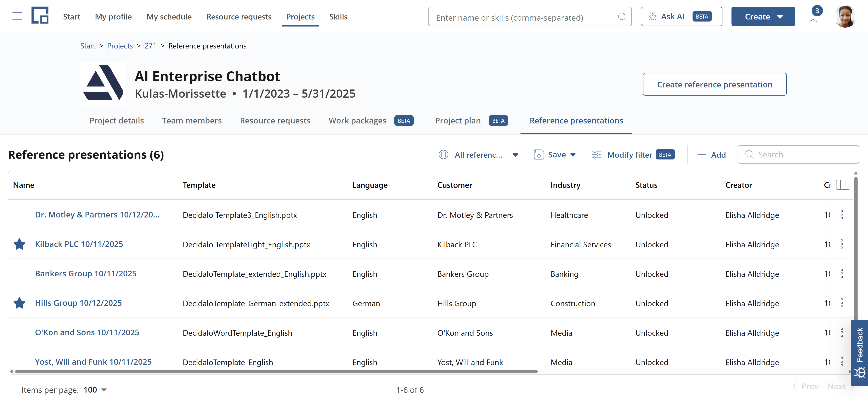Open row actions for O'Kon and Sons
Screen dimensions: 868x410
(842, 333)
